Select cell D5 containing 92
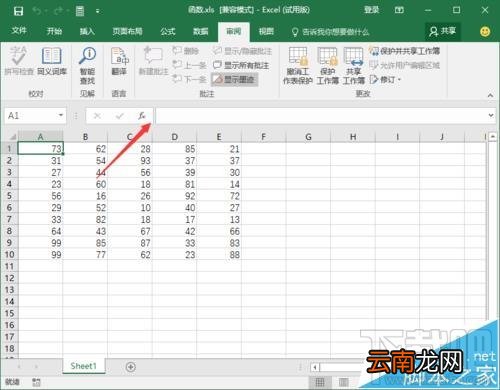Viewport: 500px width, 390px height. [175, 196]
